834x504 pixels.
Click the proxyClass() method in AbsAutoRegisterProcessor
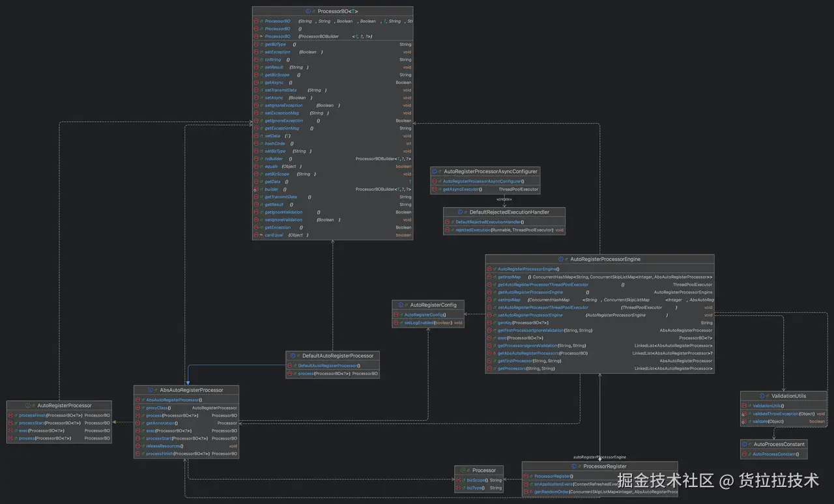[x=158, y=408]
